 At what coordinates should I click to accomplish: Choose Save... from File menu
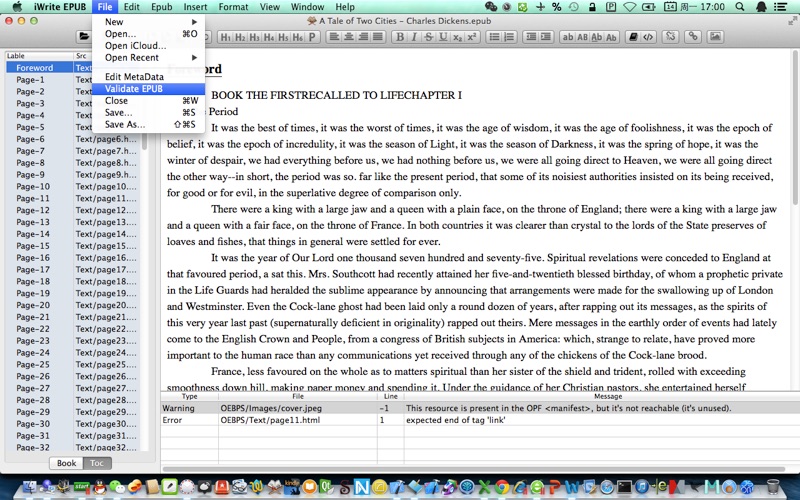148,112
